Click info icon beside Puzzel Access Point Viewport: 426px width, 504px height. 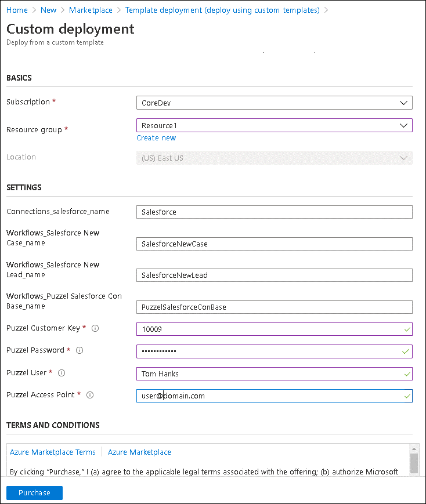point(90,395)
